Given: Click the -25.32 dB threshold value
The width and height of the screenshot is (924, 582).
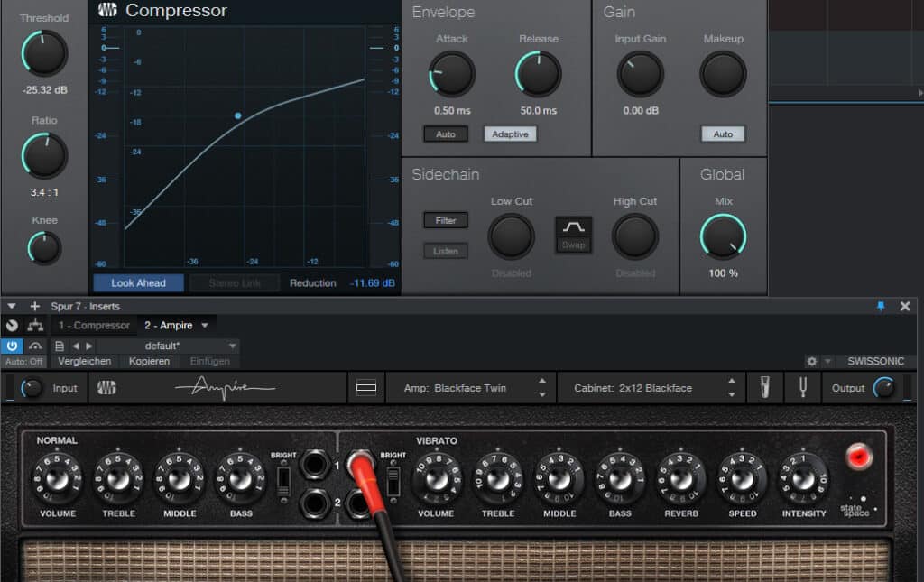Looking at the screenshot, I should click(x=45, y=90).
